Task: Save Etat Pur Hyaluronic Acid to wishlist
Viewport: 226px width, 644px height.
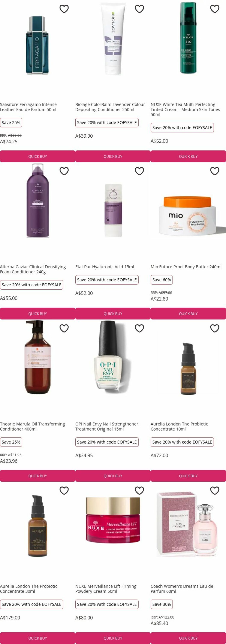Action: pos(139,171)
